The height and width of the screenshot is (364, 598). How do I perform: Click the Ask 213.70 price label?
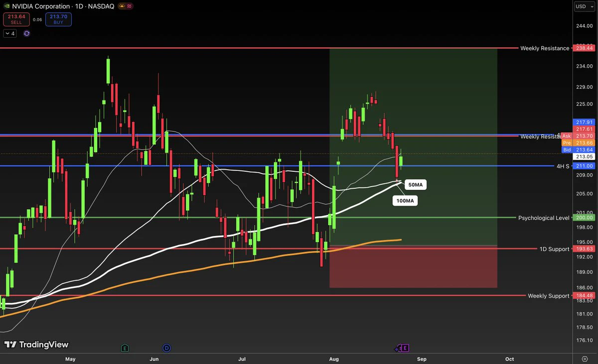578,136
